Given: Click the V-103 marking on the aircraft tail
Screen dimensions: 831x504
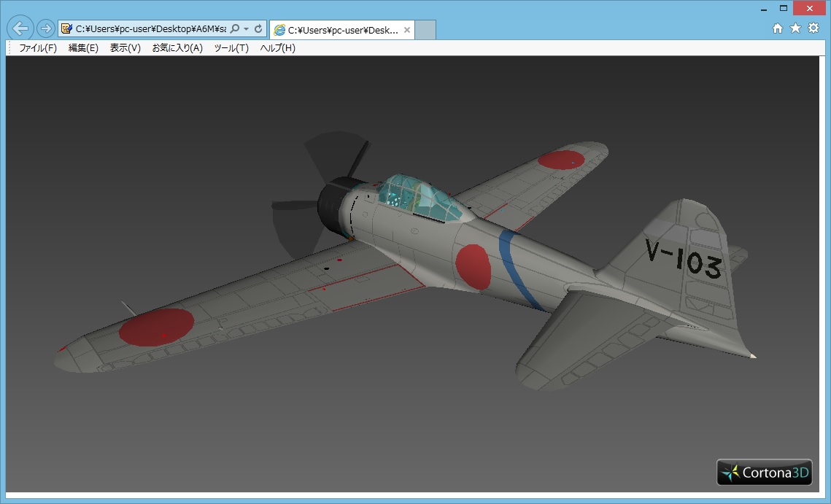Looking at the screenshot, I should tap(683, 258).
